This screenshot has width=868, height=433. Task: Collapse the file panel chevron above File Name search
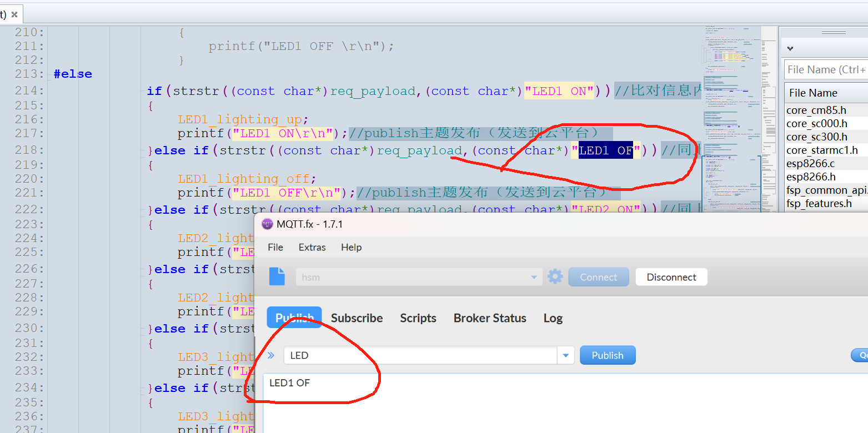pos(790,48)
